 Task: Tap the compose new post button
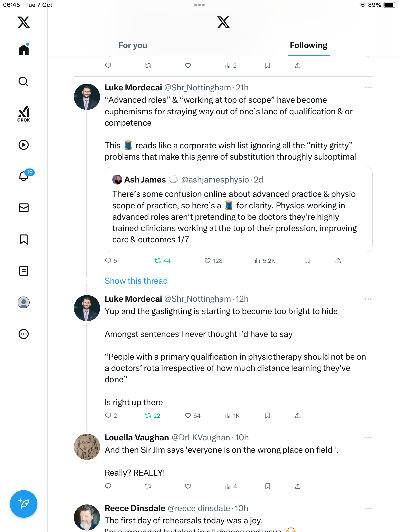click(24, 504)
